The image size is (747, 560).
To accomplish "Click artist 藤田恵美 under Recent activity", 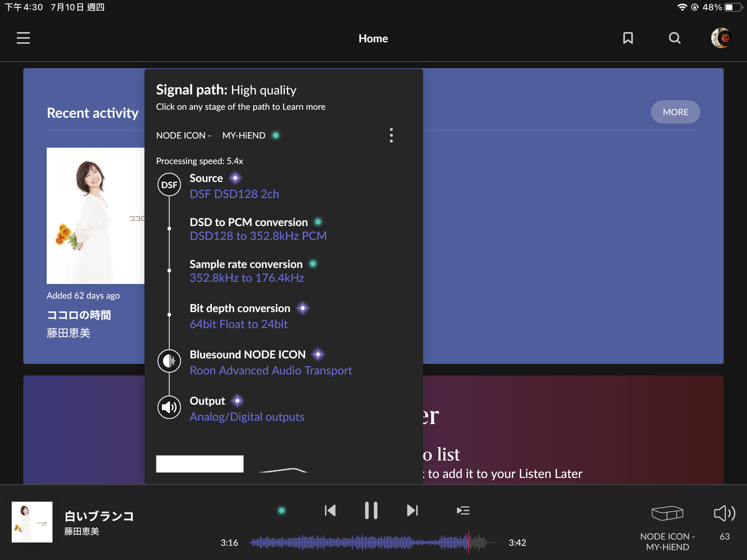I will pyautogui.click(x=69, y=333).
